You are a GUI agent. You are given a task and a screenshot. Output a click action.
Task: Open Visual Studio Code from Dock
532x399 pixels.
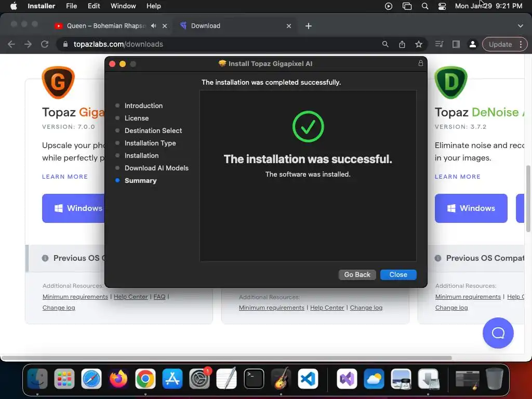pos(308,379)
